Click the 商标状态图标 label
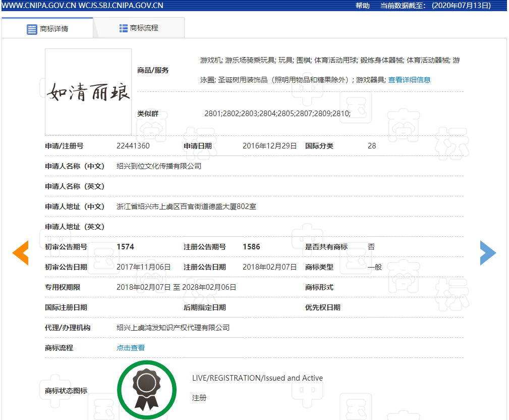509x420 pixels. pyautogui.click(x=66, y=391)
